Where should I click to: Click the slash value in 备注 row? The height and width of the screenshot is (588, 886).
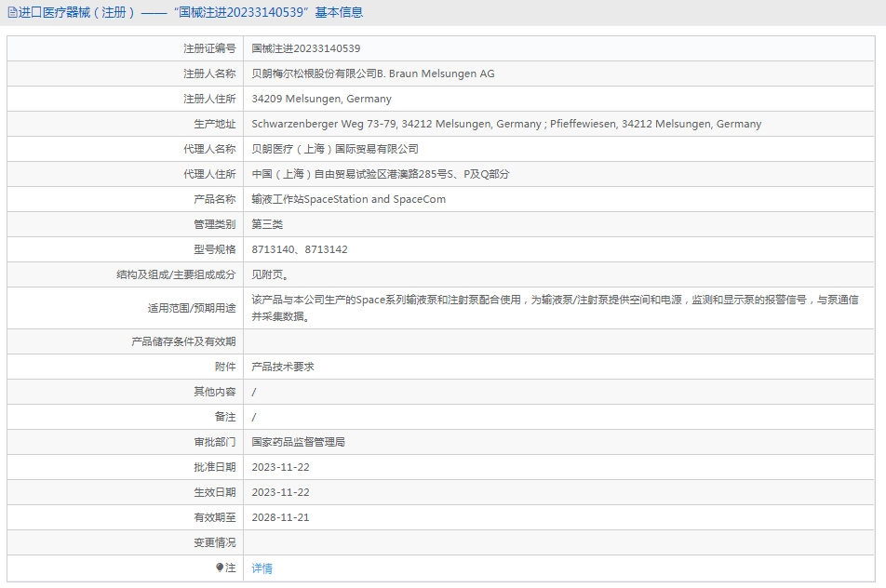pos(254,417)
